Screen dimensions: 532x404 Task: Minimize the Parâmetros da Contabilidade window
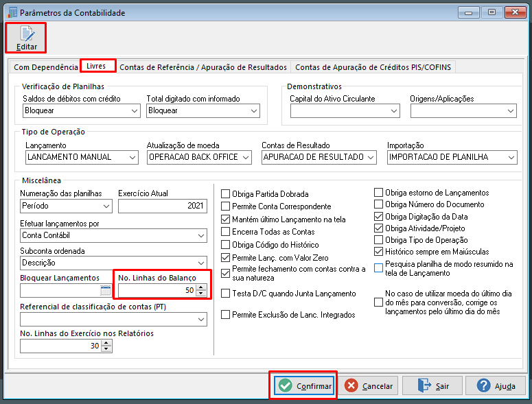[469, 12]
